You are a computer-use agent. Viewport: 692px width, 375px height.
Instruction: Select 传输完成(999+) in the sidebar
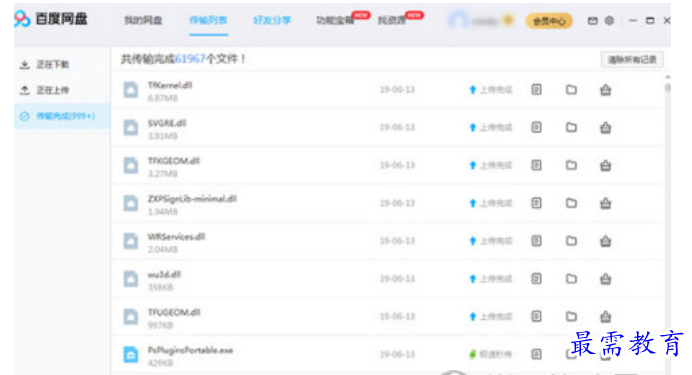(62, 116)
